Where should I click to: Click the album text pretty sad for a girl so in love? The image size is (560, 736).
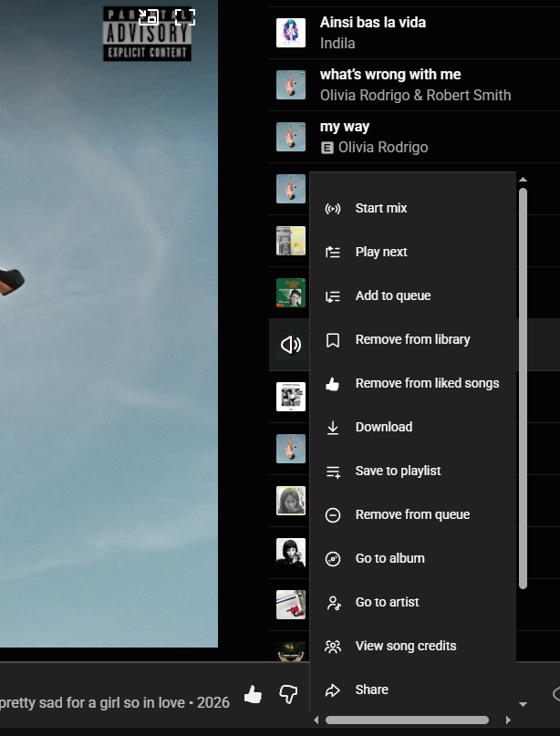[x=91, y=702]
